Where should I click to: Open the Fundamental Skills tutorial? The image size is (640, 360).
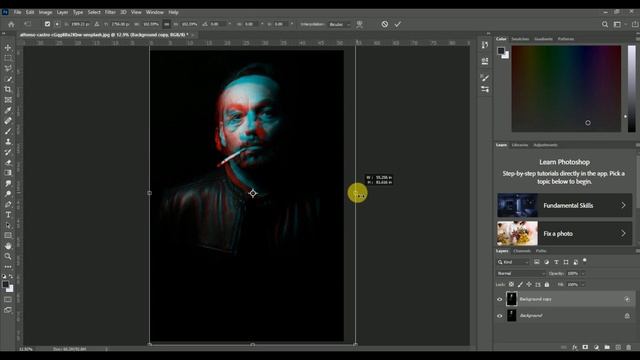coord(564,205)
